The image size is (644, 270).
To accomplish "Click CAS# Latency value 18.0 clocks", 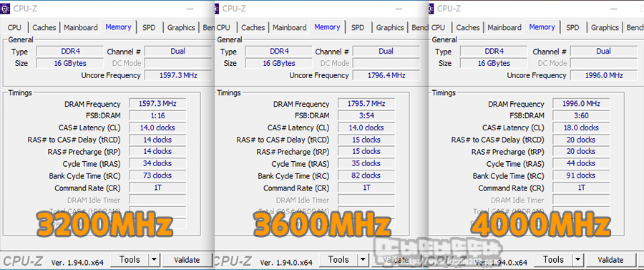I will 581,127.
